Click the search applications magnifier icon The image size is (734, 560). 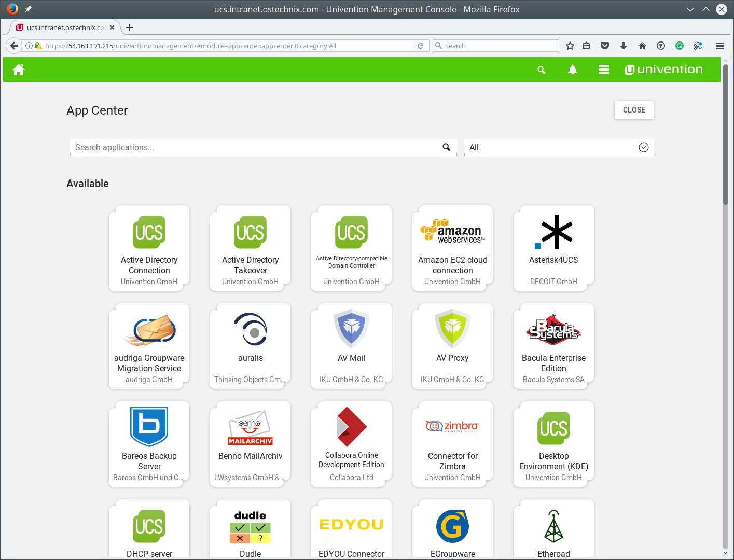[x=447, y=147]
